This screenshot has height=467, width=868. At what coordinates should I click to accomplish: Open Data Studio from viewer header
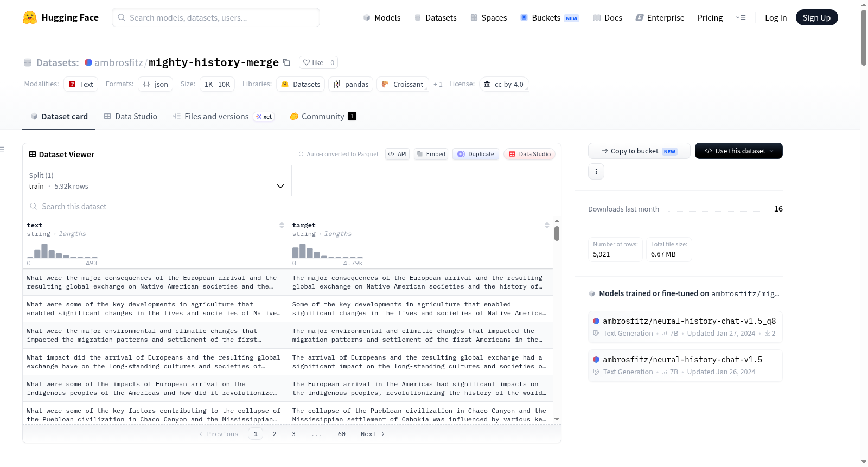529,154
